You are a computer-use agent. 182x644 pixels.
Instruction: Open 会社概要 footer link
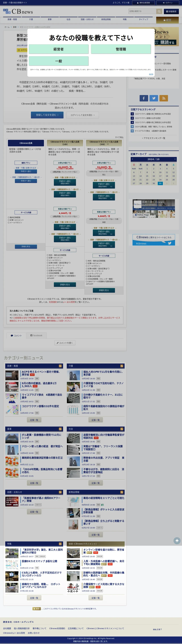7,628
